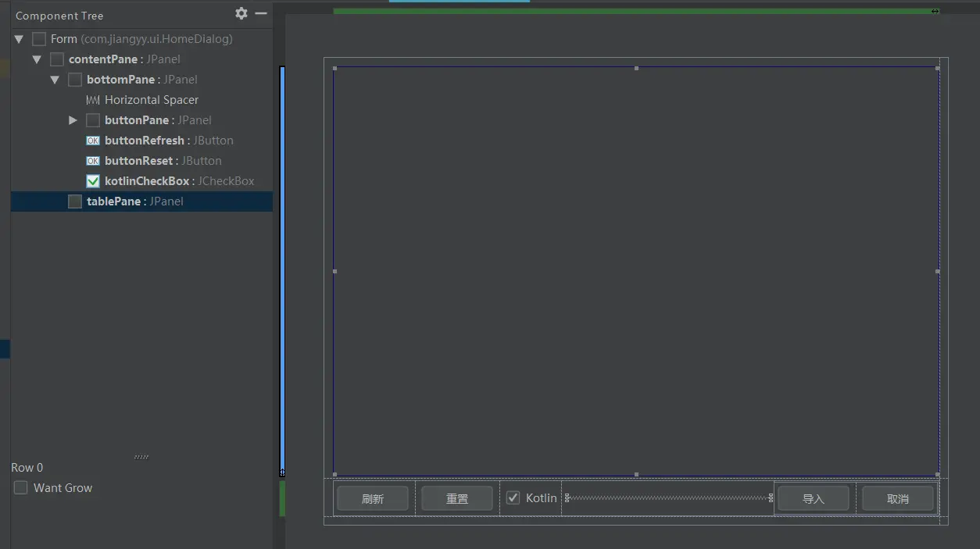This screenshot has width=980, height=549.
Task: Click the 导入 button in the form
Action: coord(814,498)
